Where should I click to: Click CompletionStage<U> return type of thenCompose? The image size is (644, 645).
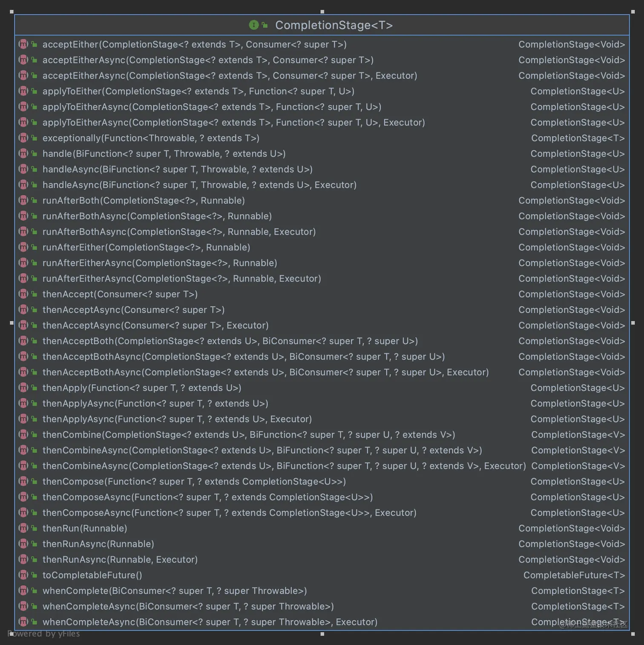click(578, 482)
